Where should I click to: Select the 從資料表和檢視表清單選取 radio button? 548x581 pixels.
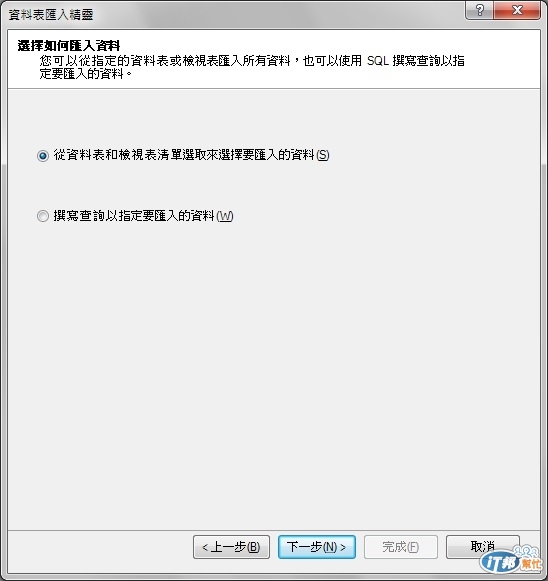point(43,156)
